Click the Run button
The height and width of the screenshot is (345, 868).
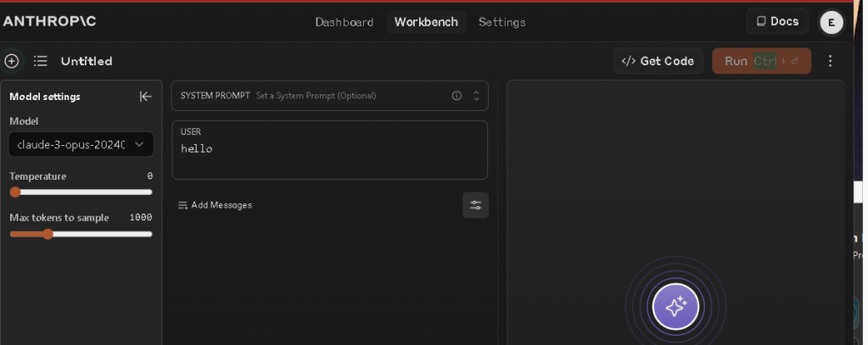pos(762,61)
